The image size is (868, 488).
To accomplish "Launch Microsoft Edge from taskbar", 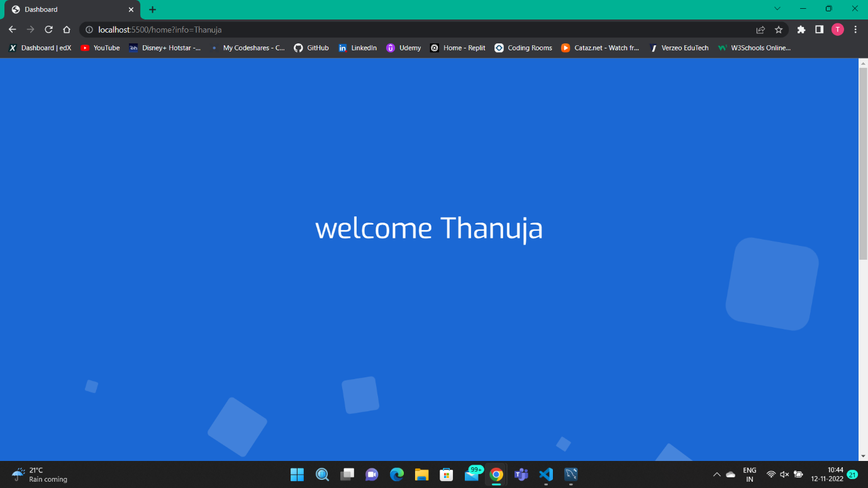I will coord(396,474).
